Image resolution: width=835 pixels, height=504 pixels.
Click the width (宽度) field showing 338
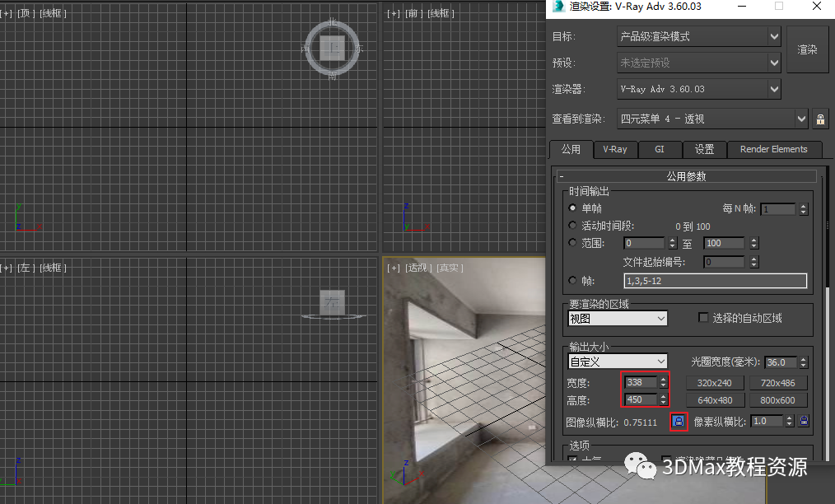[640, 382]
